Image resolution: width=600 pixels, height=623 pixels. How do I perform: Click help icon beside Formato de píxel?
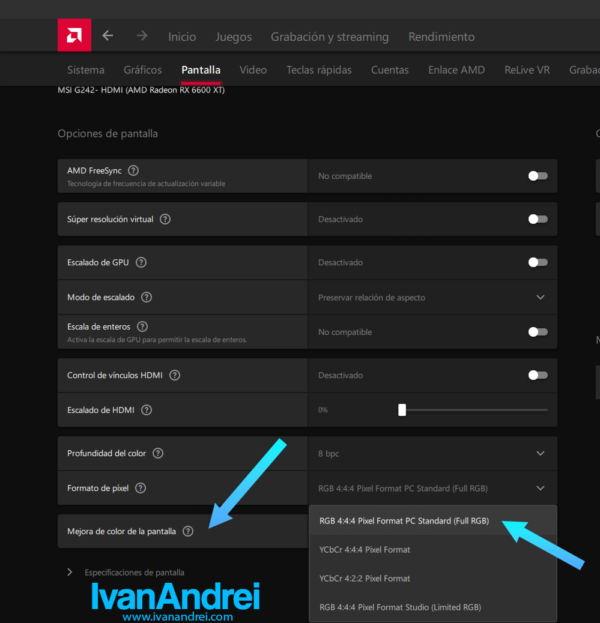[141, 488]
